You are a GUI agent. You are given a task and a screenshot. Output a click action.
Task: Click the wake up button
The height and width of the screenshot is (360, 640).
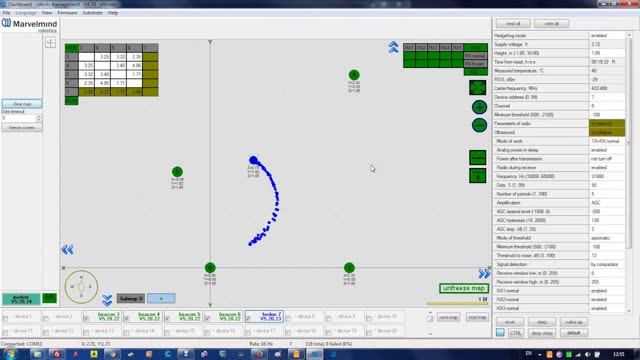(573, 322)
